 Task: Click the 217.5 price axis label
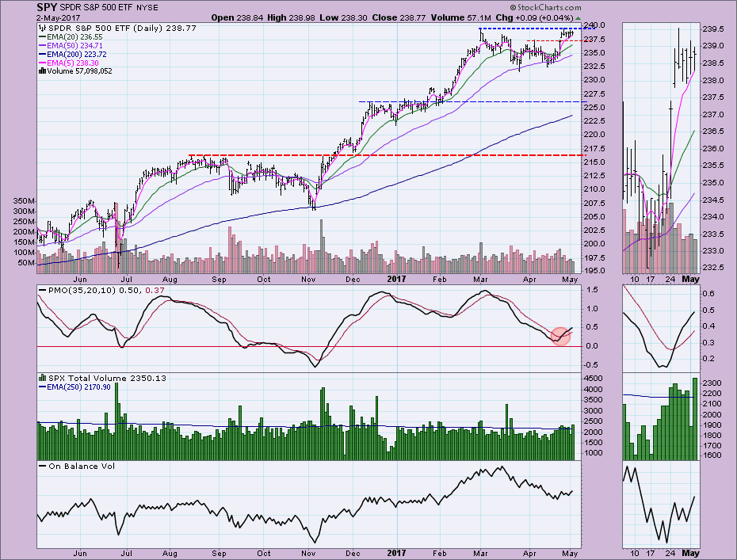tap(595, 148)
